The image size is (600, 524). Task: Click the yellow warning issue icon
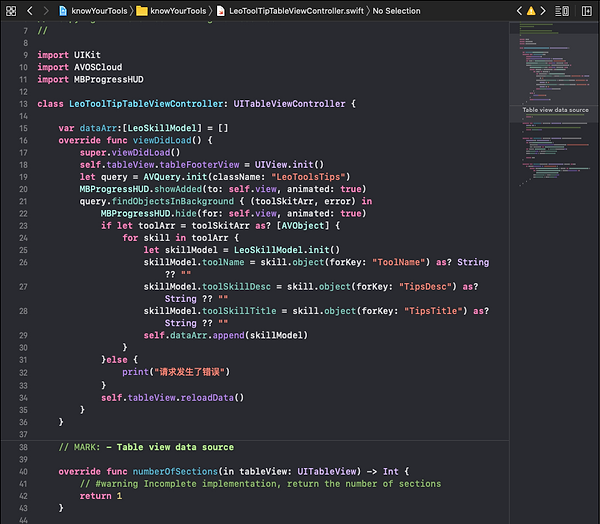coord(531,11)
